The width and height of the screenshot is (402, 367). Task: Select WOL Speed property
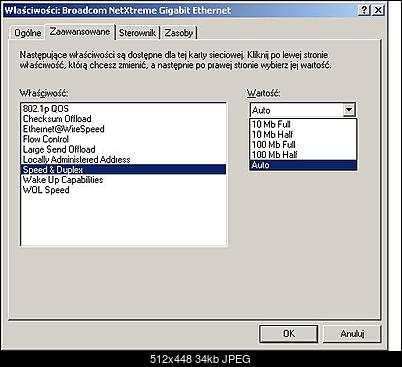pyautogui.click(x=123, y=190)
